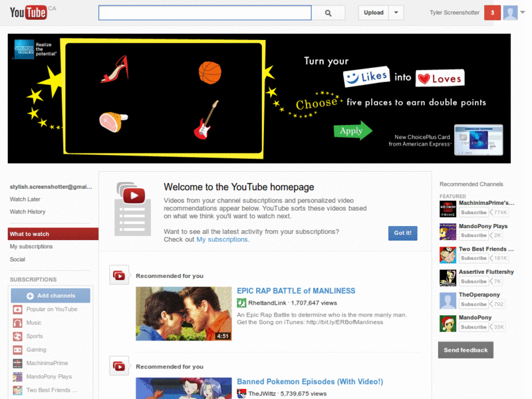This screenshot has width=532, height=399.
Task: Click the first Recommended for you icon
Action: (x=119, y=275)
